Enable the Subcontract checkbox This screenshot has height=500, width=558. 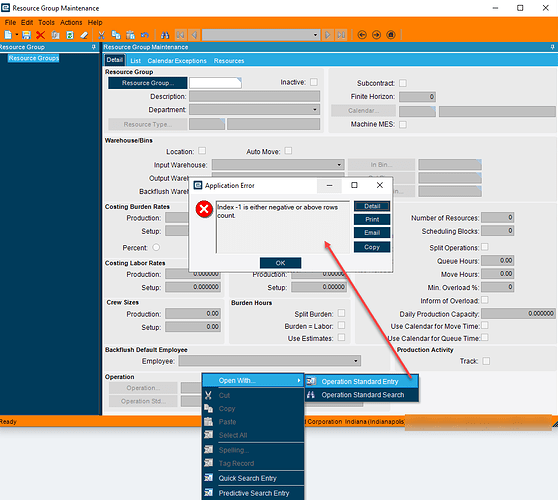pyautogui.click(x=402, y=83)
